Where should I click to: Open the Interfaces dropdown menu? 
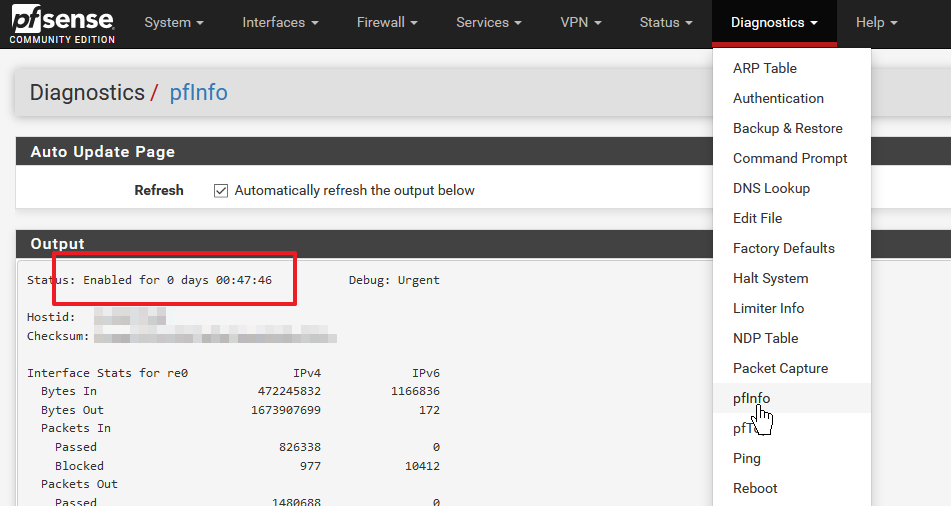pyautogui.click(x=280, y=22)
